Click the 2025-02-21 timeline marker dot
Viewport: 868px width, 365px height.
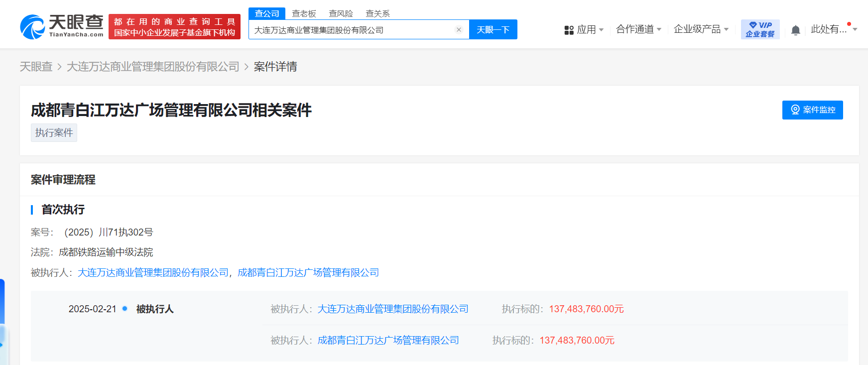tap(125, 309)
